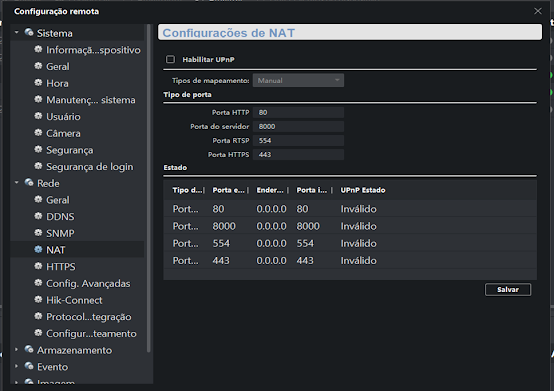This screenshot has height=391, width=554.
Task: Select the 8000 port row in table
Action: 350,226
